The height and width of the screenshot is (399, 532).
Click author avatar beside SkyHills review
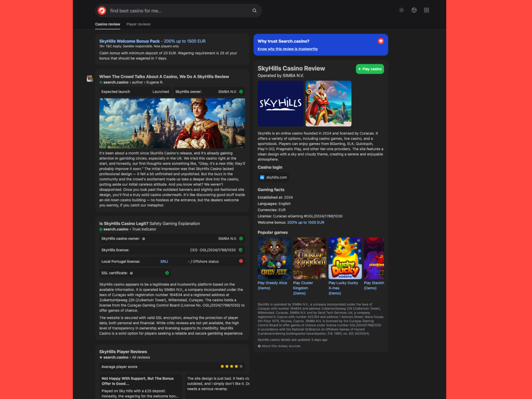pos(90,78)
